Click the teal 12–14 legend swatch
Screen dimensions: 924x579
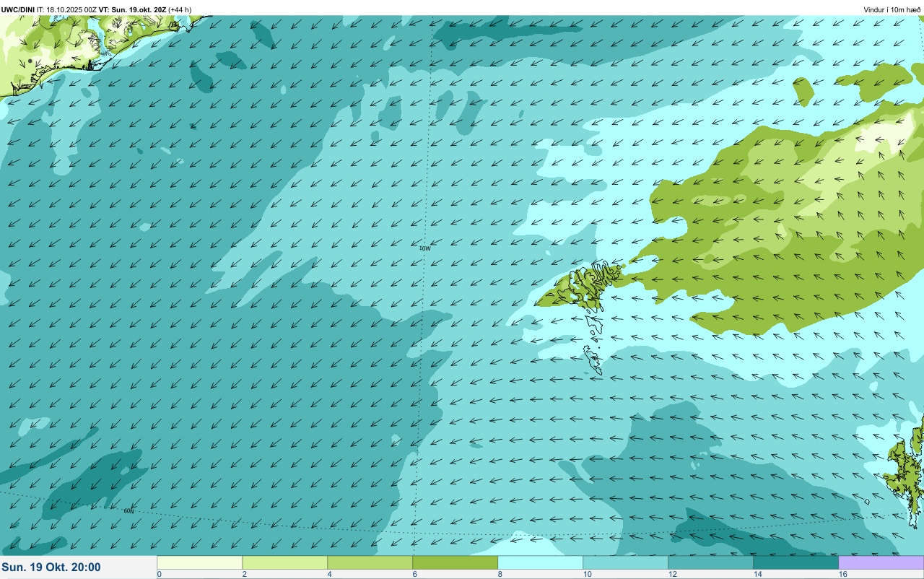click(x=711, y=562)
